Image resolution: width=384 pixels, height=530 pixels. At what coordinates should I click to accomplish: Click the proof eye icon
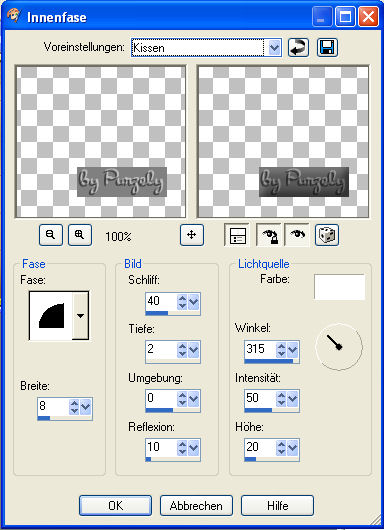click(297, 235)
